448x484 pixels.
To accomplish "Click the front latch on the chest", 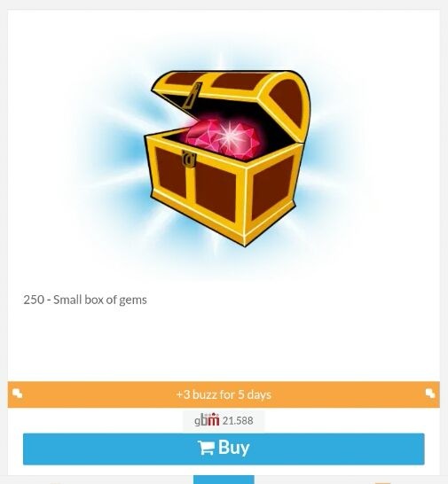I will pyautogui.click(x=189, y=159).
